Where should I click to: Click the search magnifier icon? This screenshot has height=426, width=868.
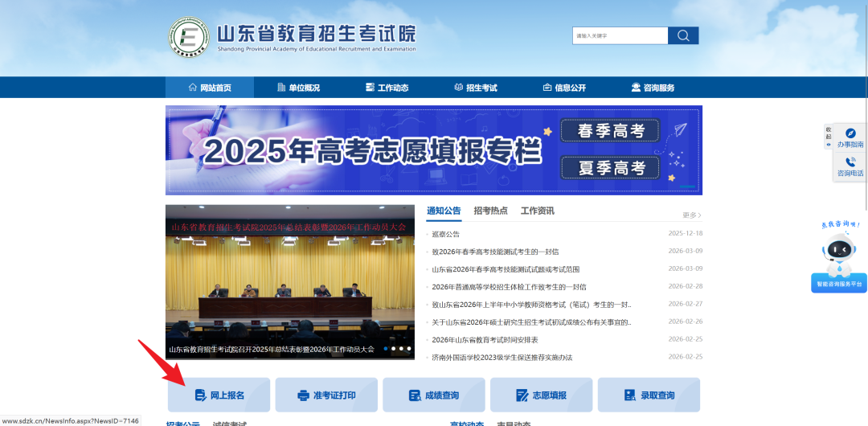tap(683, 35)
